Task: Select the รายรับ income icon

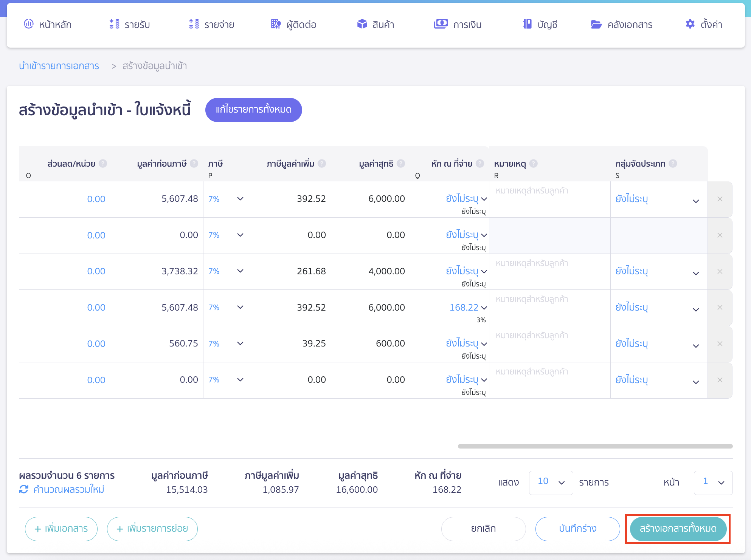Action: tap(114, 24)
